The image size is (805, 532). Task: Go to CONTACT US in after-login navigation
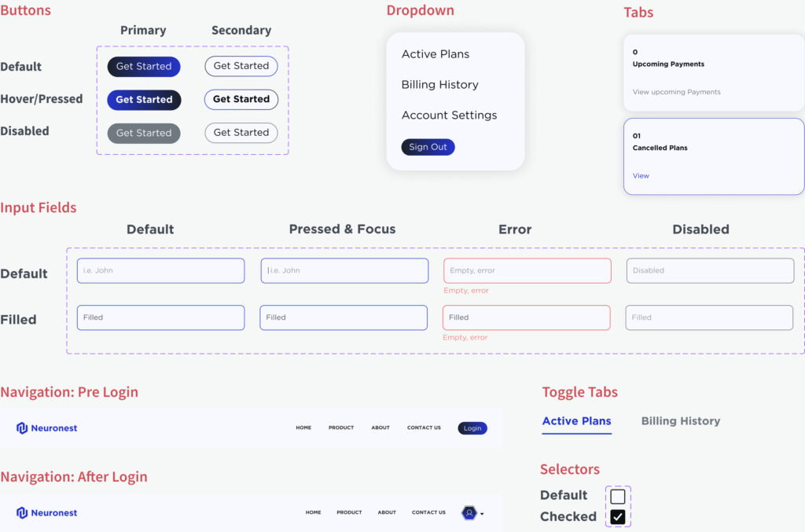tap(428, 513)
